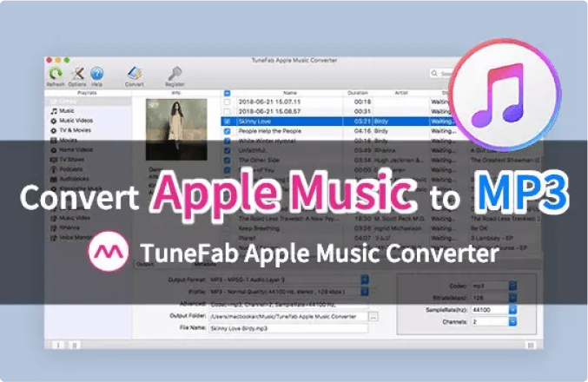Sort by the Duration column header

357,93
